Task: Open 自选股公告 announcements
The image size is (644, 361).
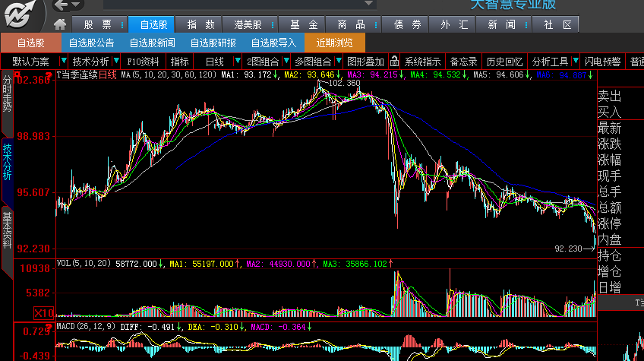Action: (91, 43)
